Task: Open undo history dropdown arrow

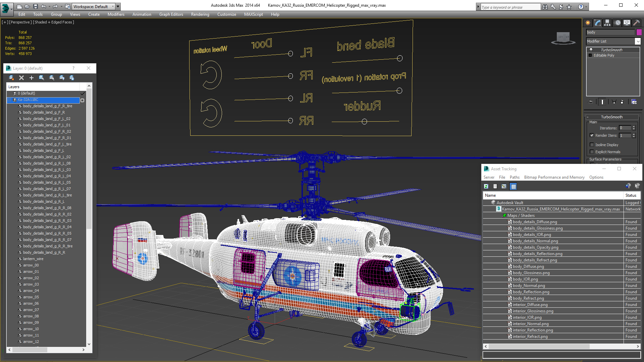Action: [x=49, y=6]
